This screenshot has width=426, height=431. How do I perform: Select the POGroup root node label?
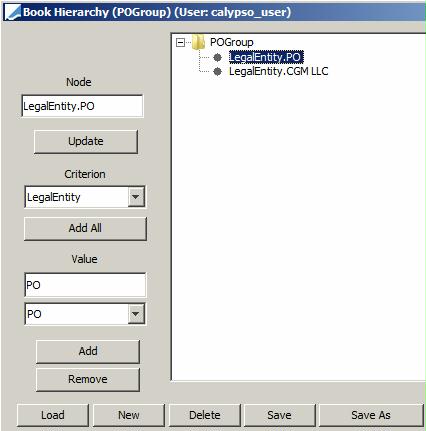click(x=232, y=42)
